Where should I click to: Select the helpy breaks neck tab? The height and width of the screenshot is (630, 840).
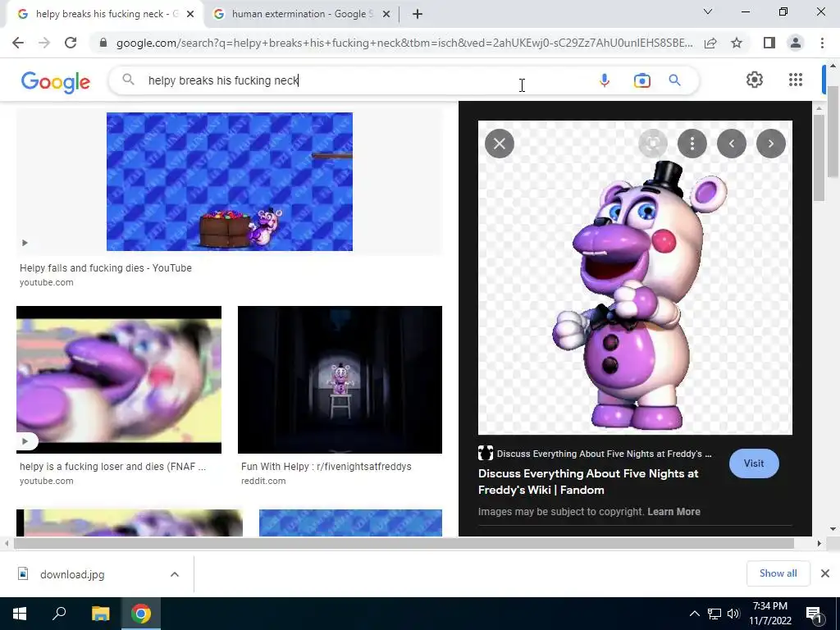coord(106,14)
